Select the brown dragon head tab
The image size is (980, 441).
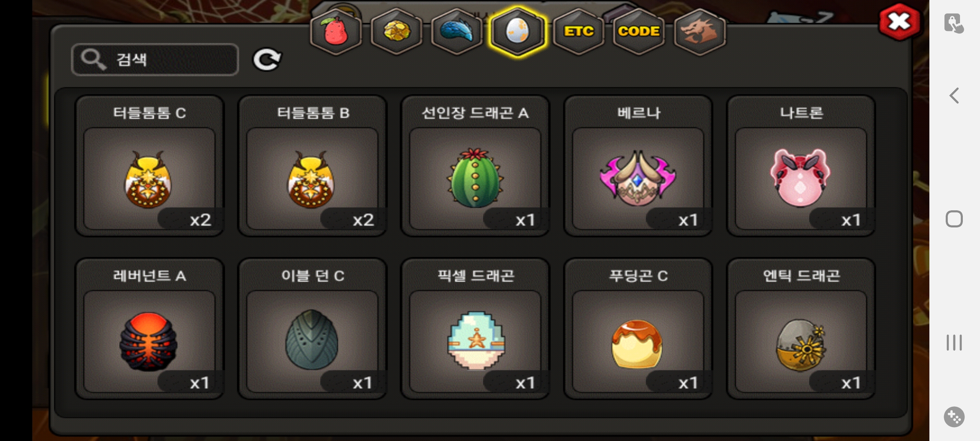[699, 31]
